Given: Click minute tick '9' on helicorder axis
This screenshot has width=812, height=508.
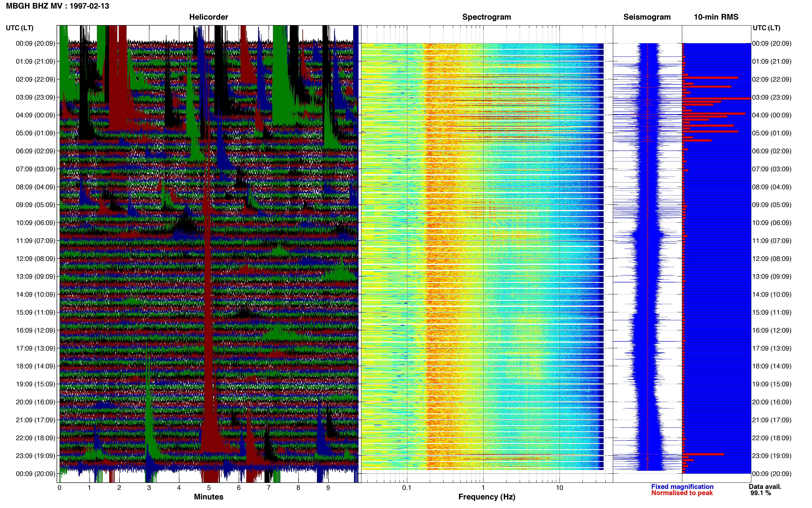Looking at the screenshot, I should (x=328, y=488).
